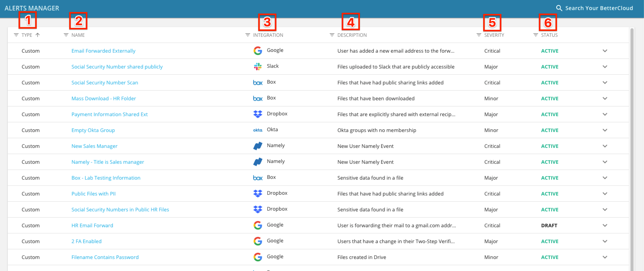
Task: Click the Search Your BetterCloud field
Action: [599, 8]
